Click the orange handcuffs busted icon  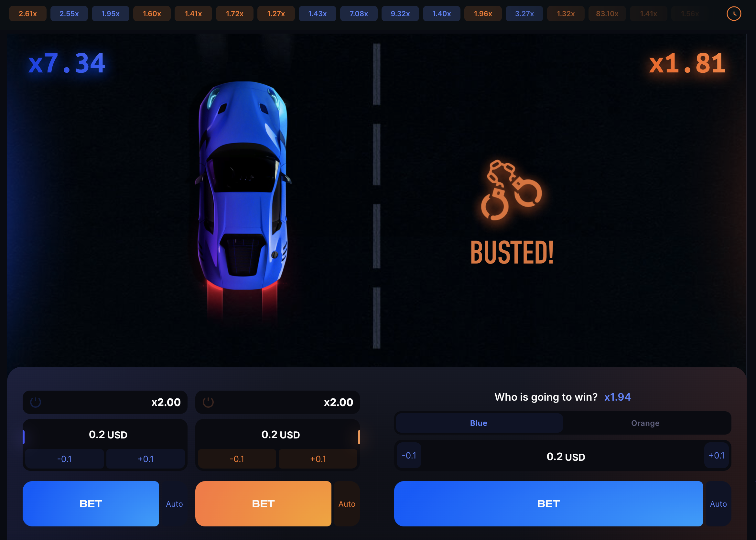coord(511,190)
